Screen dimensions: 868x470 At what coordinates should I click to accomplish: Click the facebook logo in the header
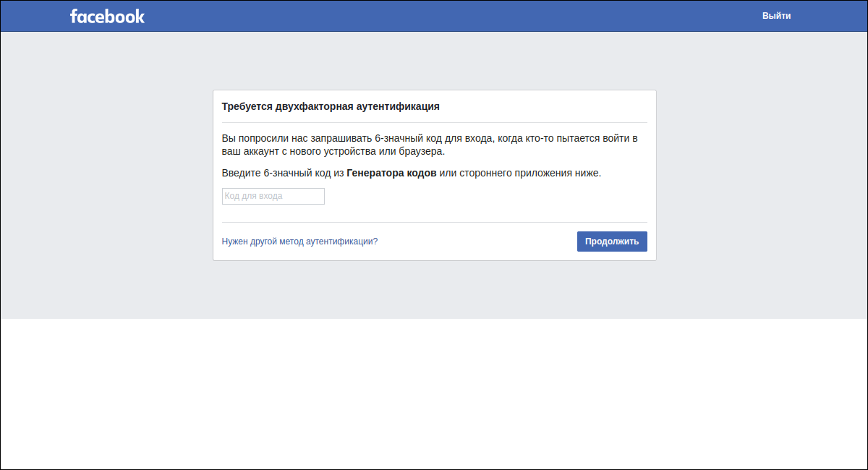[x=107, y=16]
